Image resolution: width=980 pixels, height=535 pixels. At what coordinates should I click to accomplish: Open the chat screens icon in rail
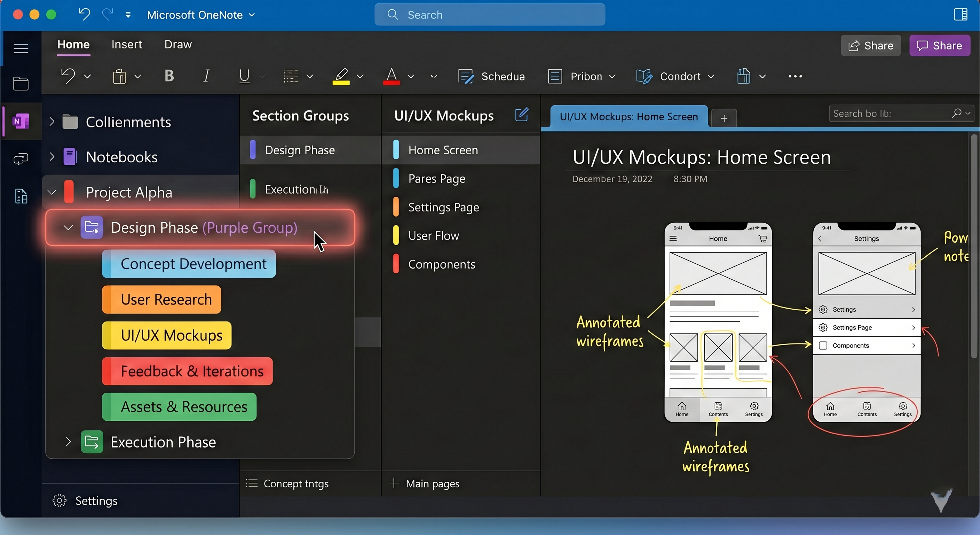tap(21, 158)
